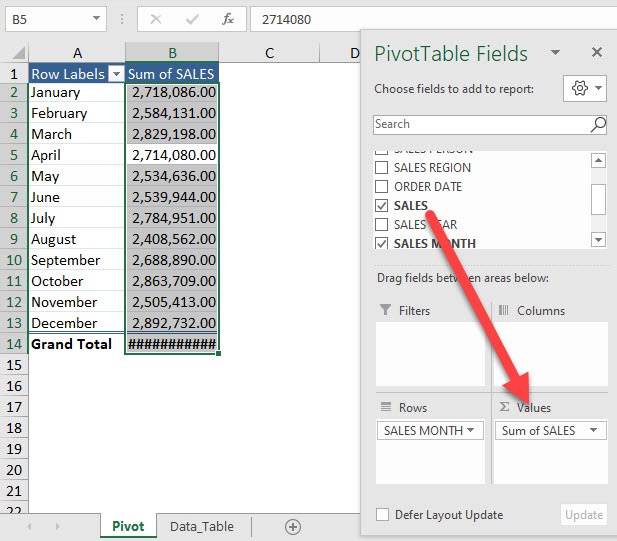617x541 pixels.
Task: Click the July row label
Action: click(77, 218)
